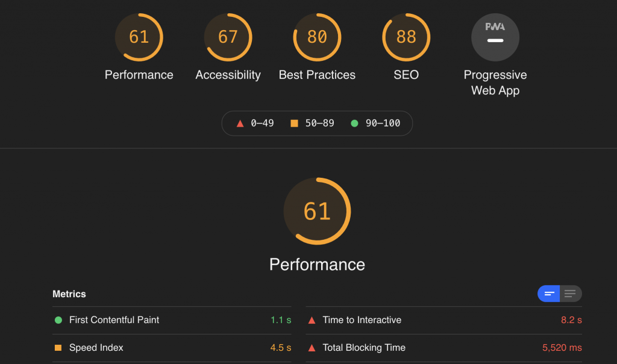Click the Best Practices gauge showing 80
This screenshot has height=364, width=617.
point(317,37)
